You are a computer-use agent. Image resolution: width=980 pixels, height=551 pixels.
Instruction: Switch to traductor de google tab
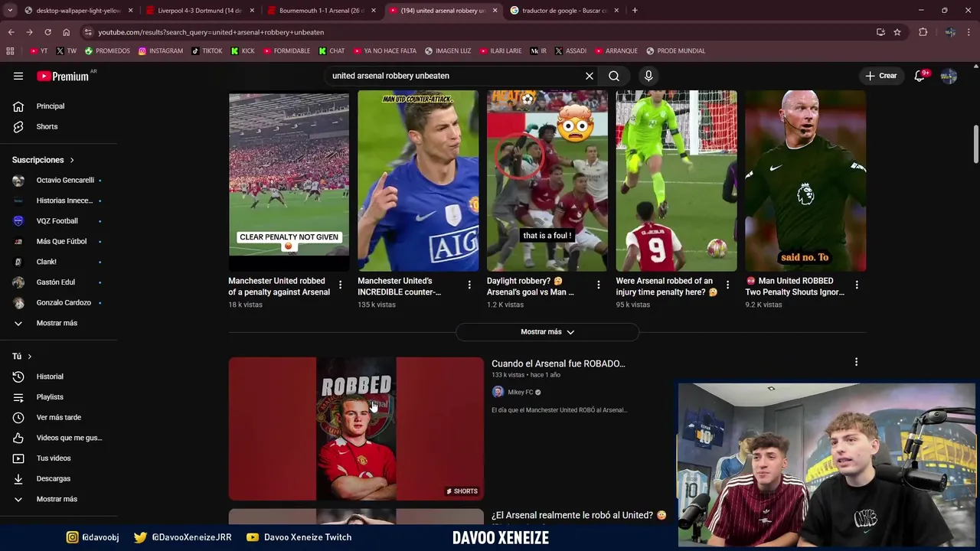click(x=563, y=11)
